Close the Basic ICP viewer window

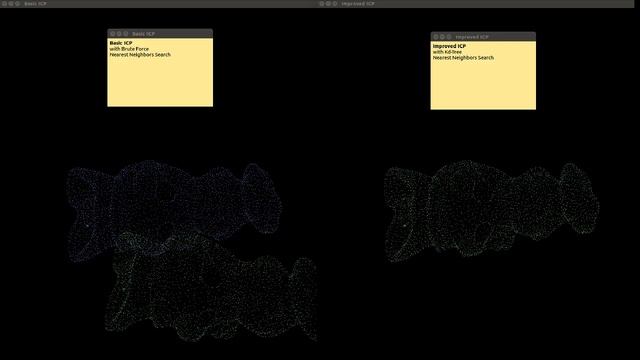tap(4, 3)
